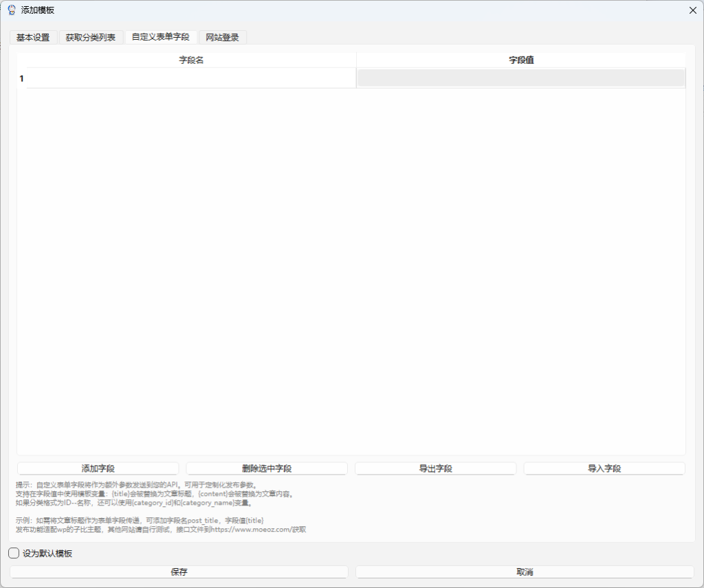The image size is (704, 588).
Task: Close the 添加模板 dialog window
Action: point(692,10)
